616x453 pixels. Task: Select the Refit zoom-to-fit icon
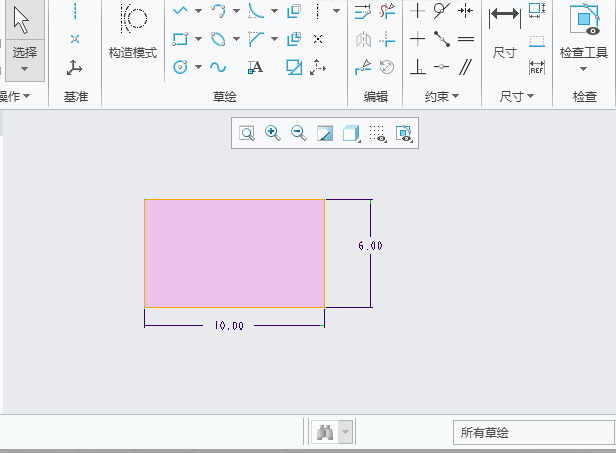click(246, 133)
